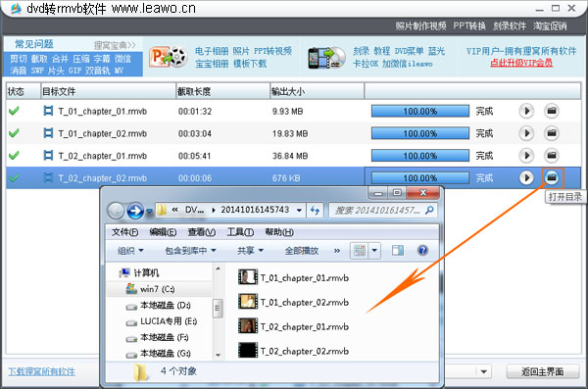588x389 pixels.
Task: Open the 工具(T) menu
Action: point(240,232)
